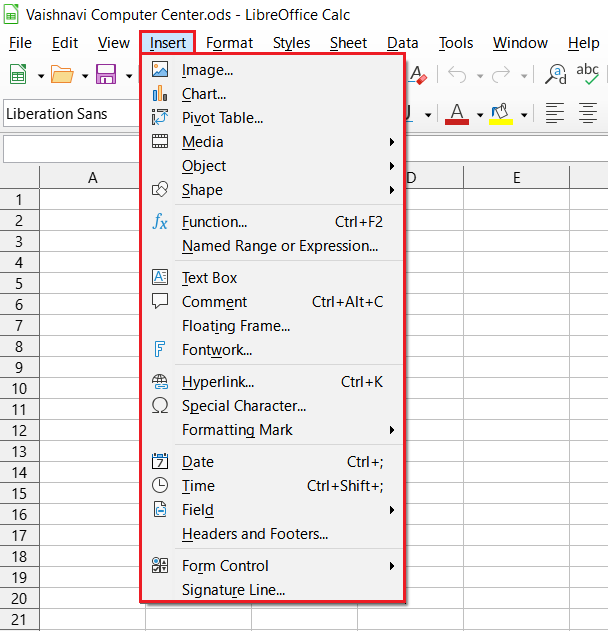Viewport: 608px width, 631px height.
Task: Open dropdown arrow next to New spreadsheet
Action: pos(41,76)
